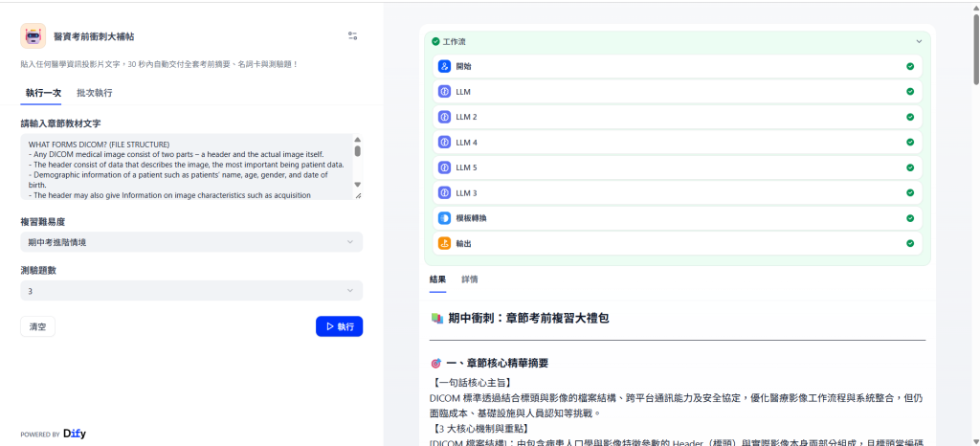Switch to 執行一次 tab
Screen dimensions: 980x446
point(43,93)
